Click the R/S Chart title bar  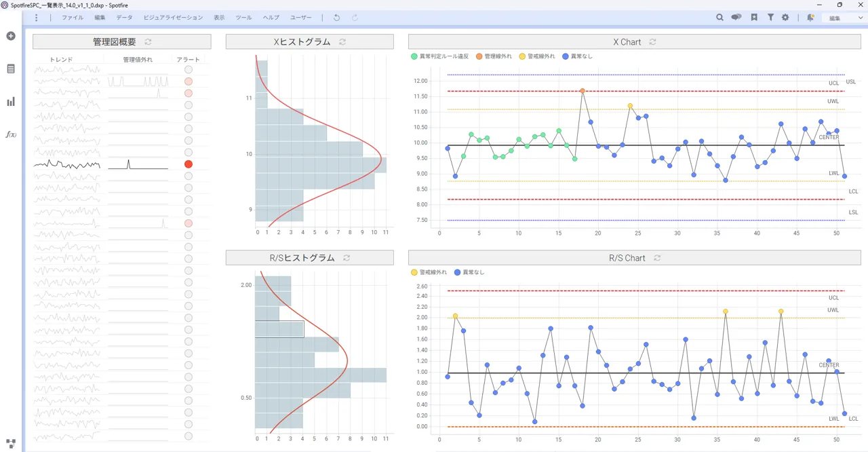(x=635, y=258)
